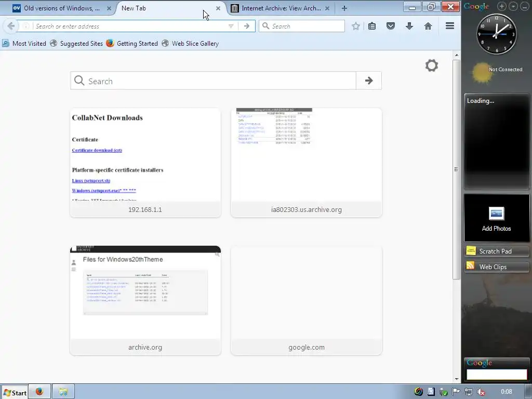532x399 pixels.
Task: Click the analog clock gadget
Action: (497, 34)
